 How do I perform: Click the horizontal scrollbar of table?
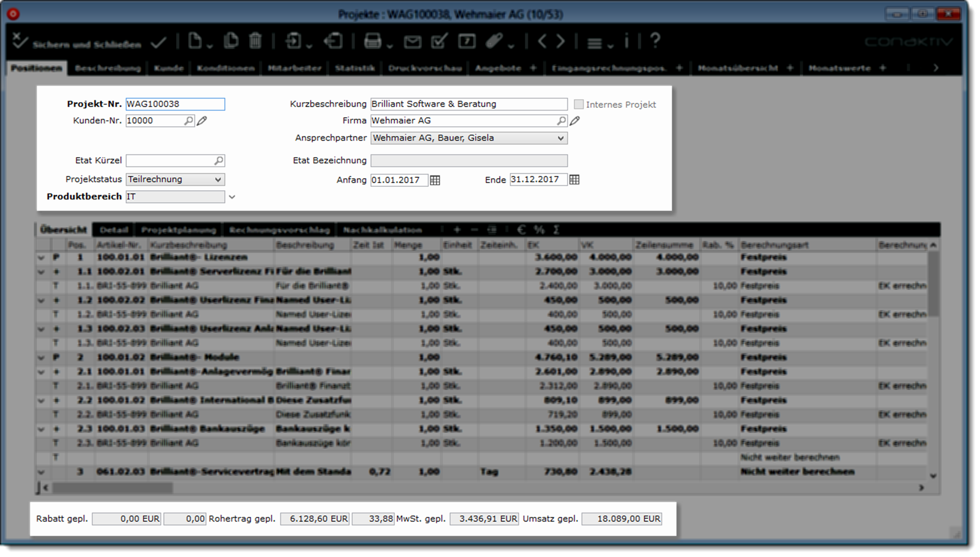[x=113, y=488]
